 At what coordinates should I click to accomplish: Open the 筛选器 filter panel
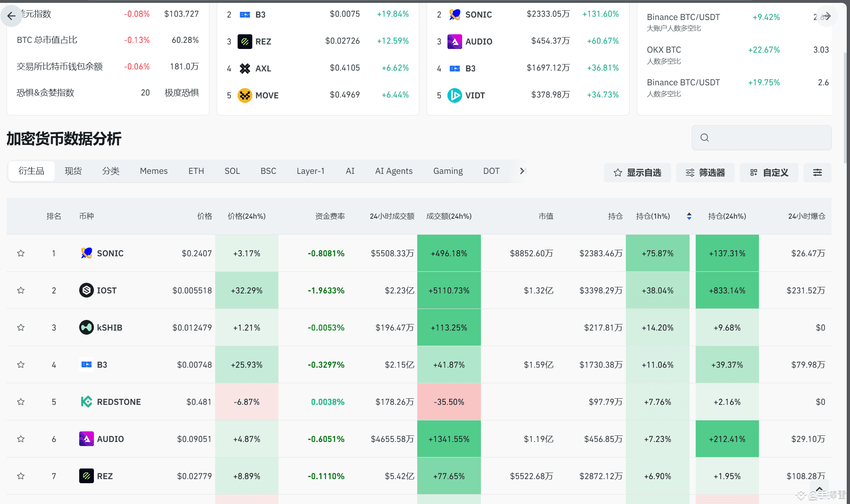click(705, 172)
